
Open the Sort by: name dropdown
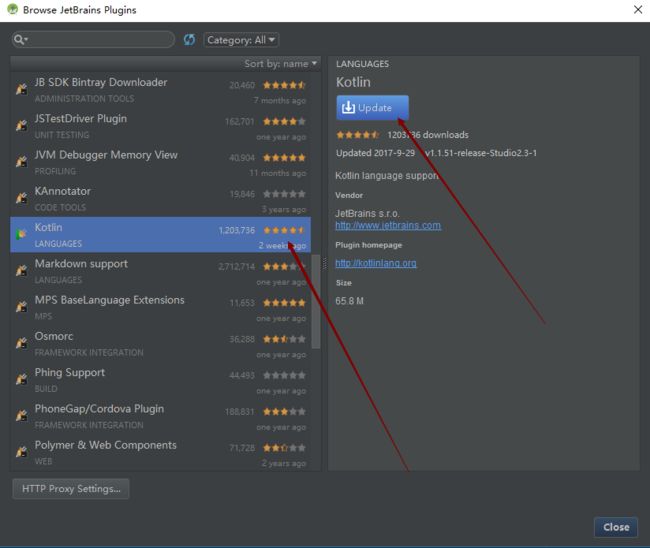(x=281, y=64)
